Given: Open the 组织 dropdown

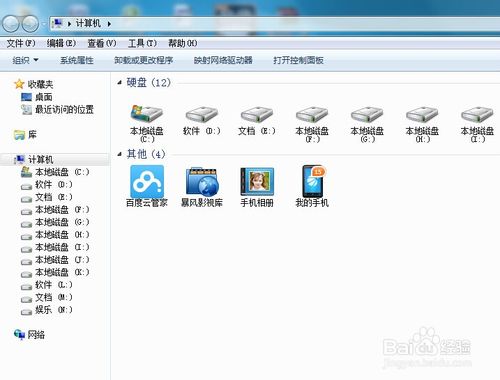Looking at the screenshot, I should [x=25, y=60].
